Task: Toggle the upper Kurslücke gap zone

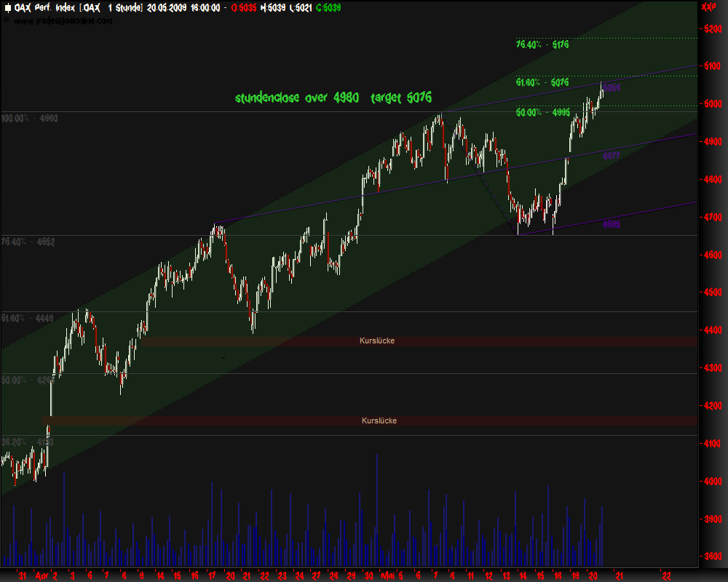Action: point(376,340)
